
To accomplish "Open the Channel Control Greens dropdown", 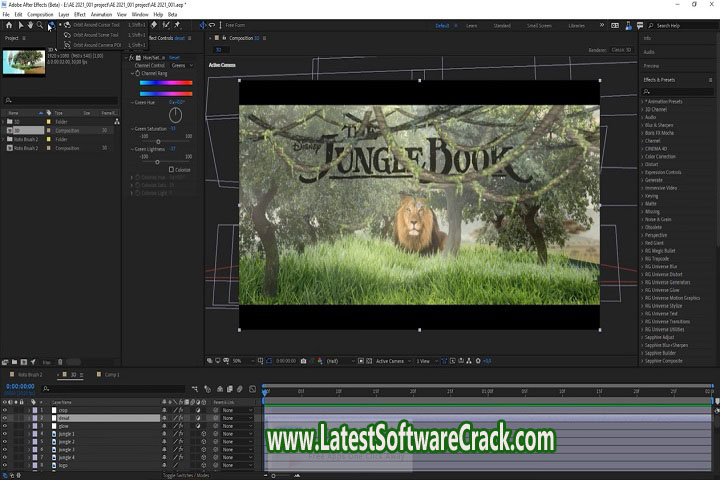I will (x=182, y=66).
